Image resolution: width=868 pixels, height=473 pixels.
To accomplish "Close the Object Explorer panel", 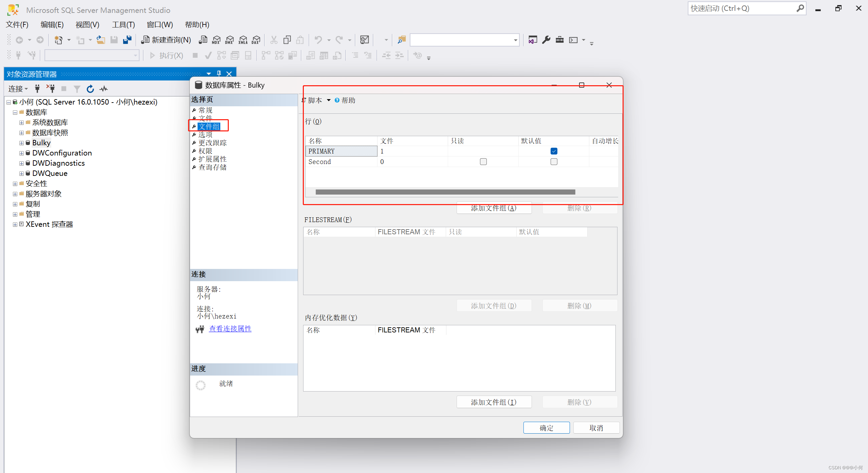I will click(229, 74).
